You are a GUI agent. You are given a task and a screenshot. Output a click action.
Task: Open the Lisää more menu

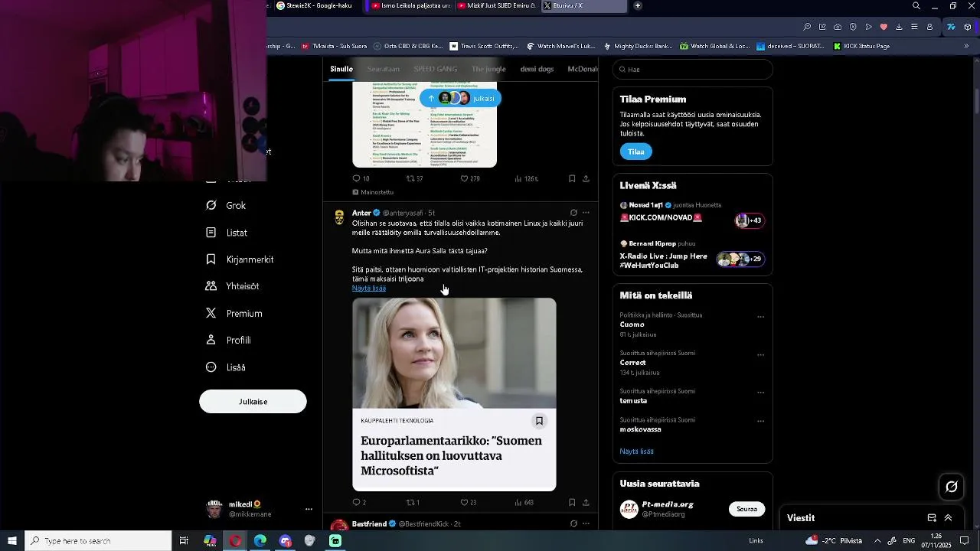click(x=225, y=367)
